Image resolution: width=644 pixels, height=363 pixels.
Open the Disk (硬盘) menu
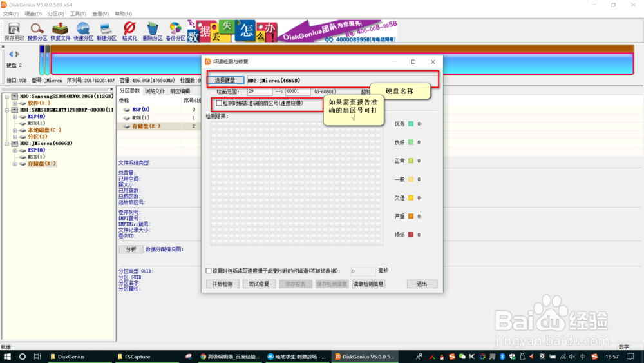click(x=33, y=14)
